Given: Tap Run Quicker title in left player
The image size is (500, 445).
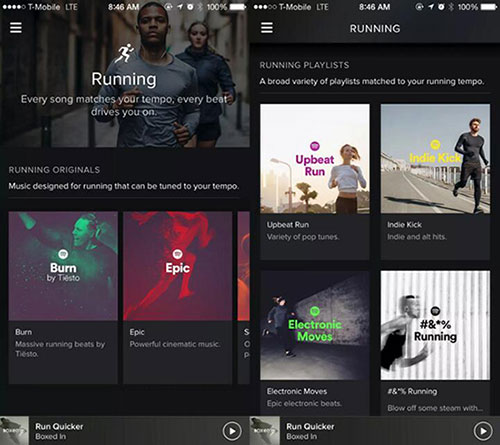Looking at the screenshot, I should pyautogui.click(x=59, y=426).
